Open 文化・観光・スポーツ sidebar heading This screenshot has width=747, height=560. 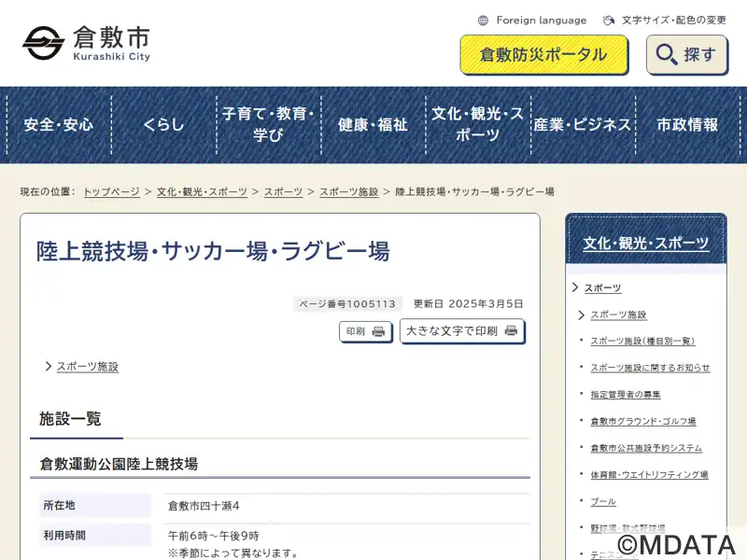[x=645, y=244]
